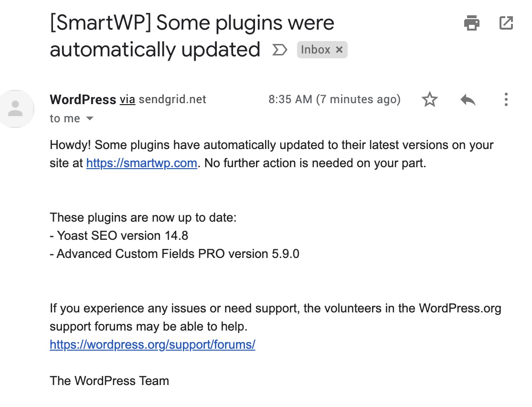Open the email in a new window
Viewport: 532px width, 407px height.
tap(506, 22)
